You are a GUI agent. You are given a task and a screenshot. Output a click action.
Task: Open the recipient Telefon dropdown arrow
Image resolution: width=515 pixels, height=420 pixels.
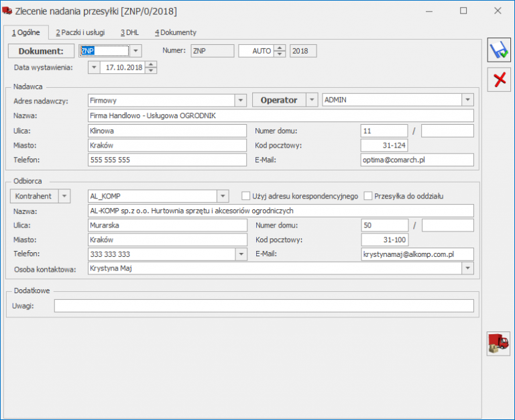point(241,254)
